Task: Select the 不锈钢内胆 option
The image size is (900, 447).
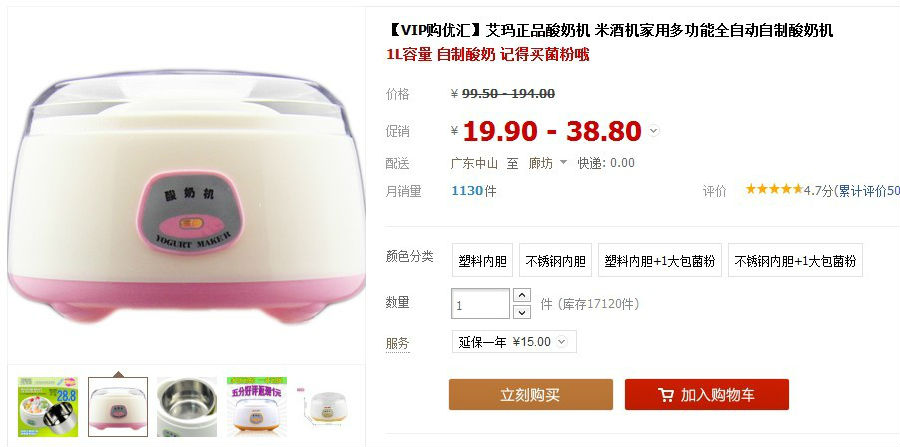Action: [555, 261]
